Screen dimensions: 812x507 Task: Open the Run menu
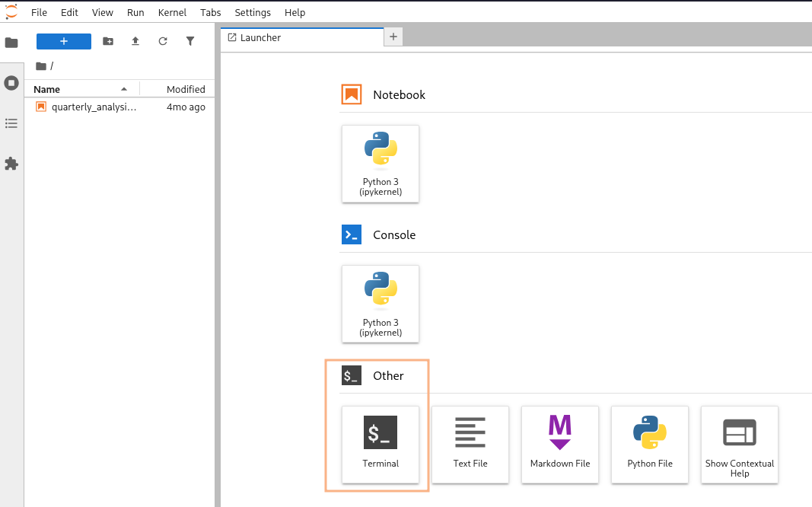click(x=135, y=12)
